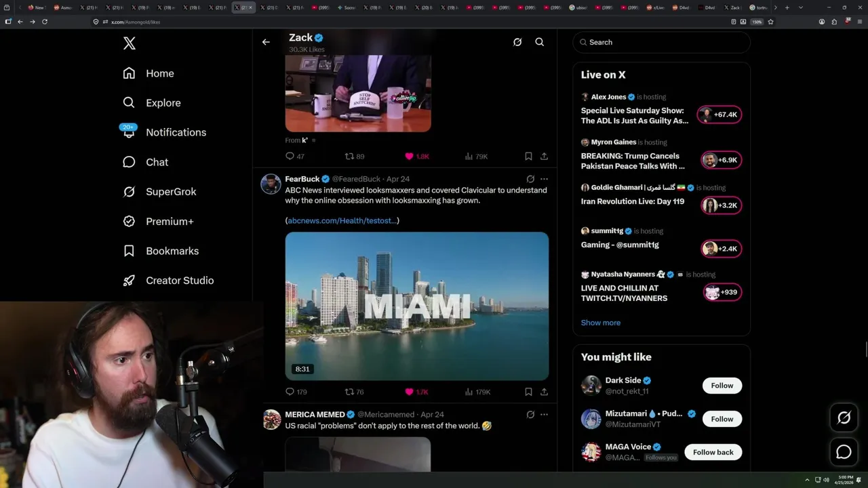
Task: Join summit1g live with +2.4K
Action: tap(721, 249)
